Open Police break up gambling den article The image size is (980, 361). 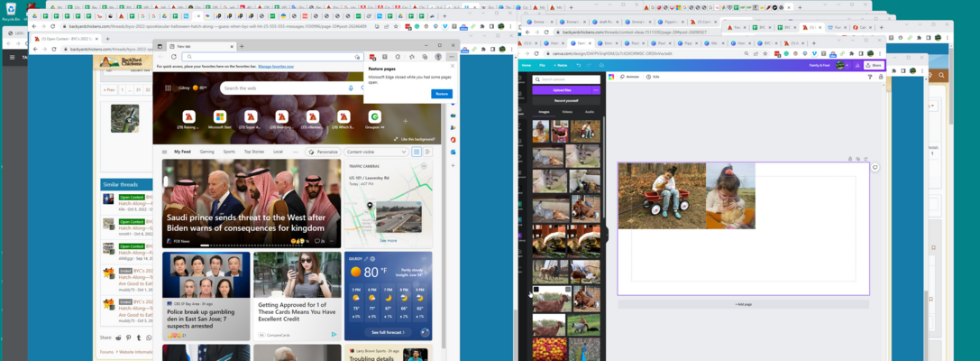point(206,296)
